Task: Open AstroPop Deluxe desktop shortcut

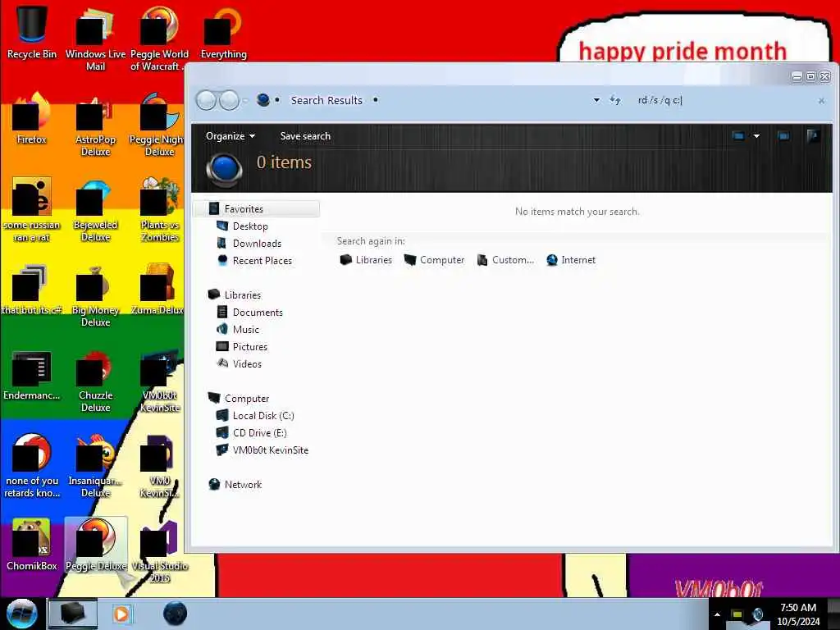Action: 95,125
